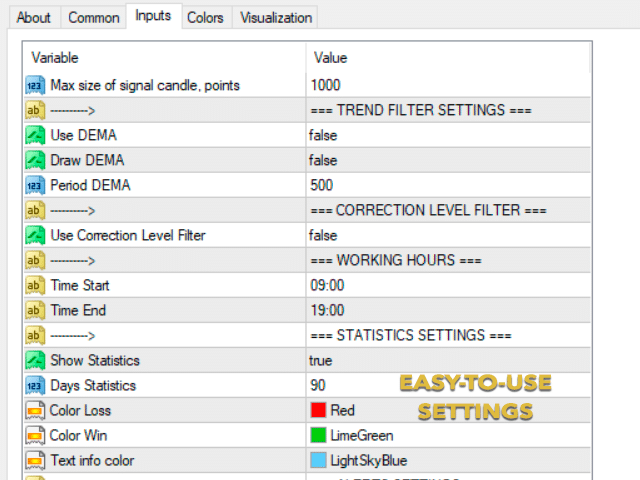The height and width of the screenshot is (480, 640).
Task: Go to the Colors tab
Action: coord(205,18)
